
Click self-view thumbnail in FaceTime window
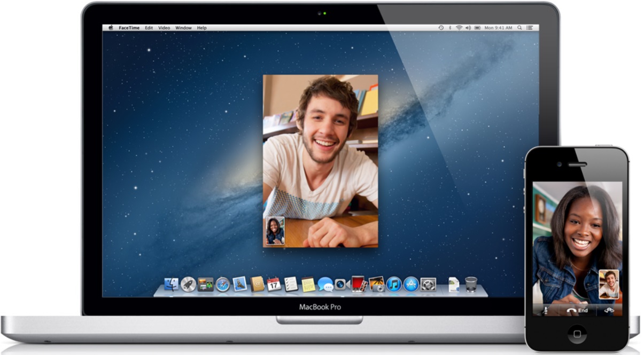(275, 231)
